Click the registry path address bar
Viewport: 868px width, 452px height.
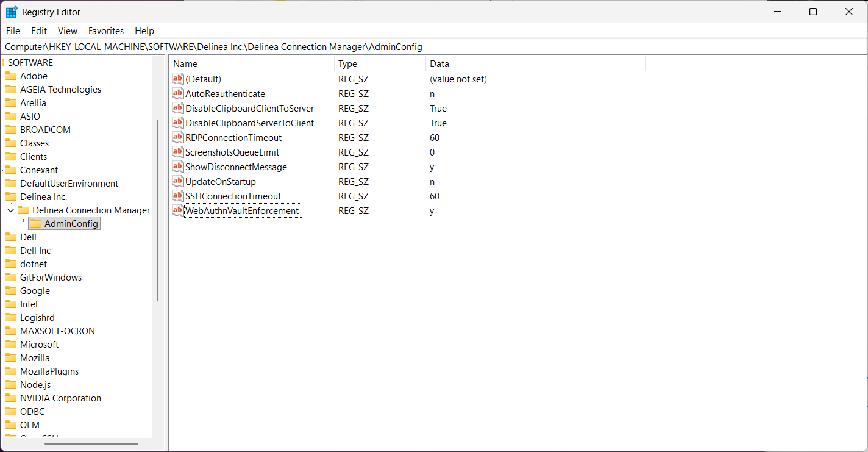point(427,46)
